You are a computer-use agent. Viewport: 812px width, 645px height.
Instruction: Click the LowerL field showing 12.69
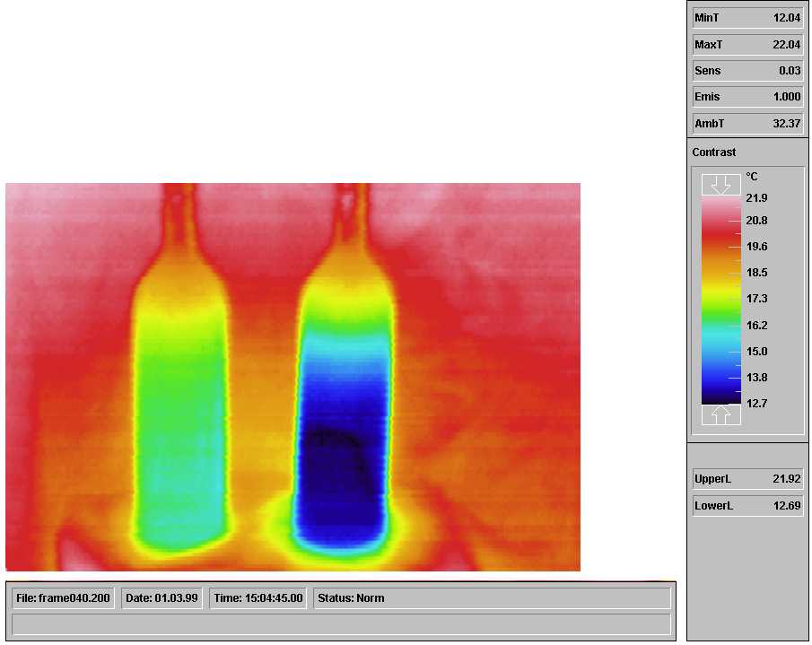coord(747,506)
